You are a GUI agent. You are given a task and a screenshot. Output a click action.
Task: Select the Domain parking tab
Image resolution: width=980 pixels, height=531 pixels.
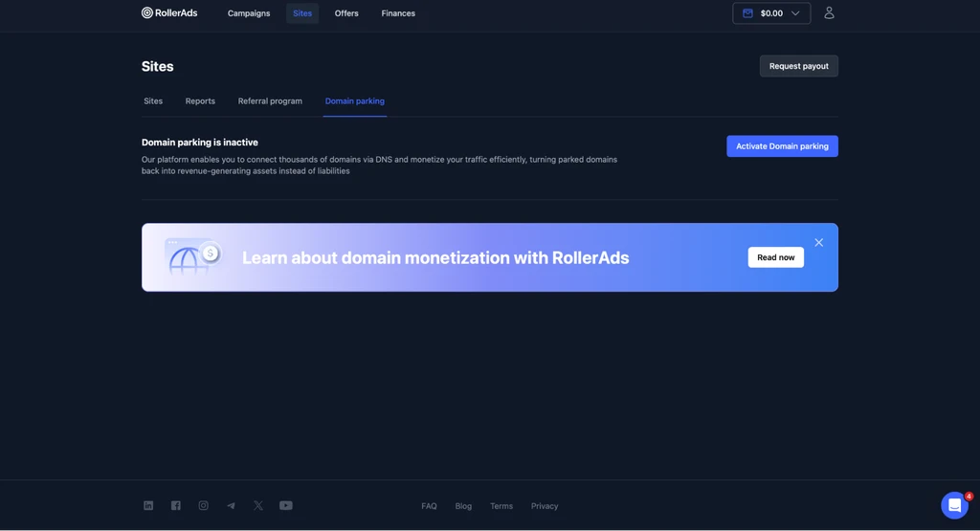point(354,101)
